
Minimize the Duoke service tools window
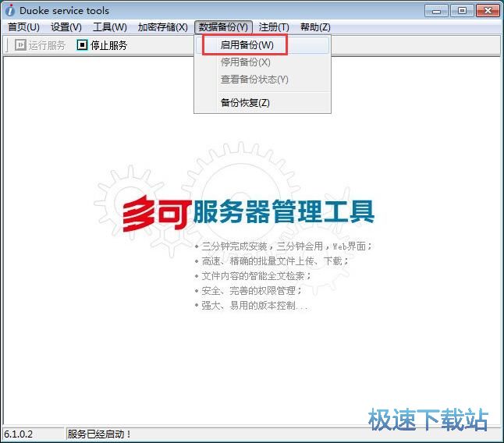click(x=436, y=11)
